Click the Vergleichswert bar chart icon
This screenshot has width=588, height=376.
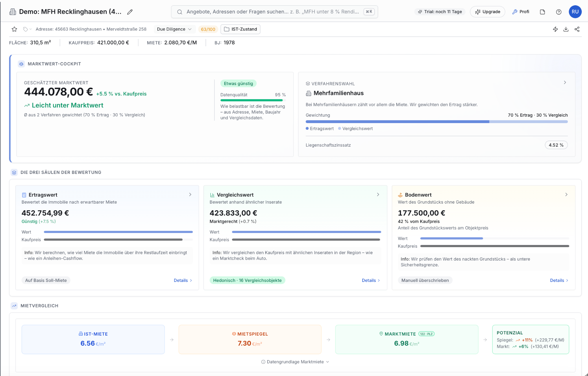click(x=212, y=195)
